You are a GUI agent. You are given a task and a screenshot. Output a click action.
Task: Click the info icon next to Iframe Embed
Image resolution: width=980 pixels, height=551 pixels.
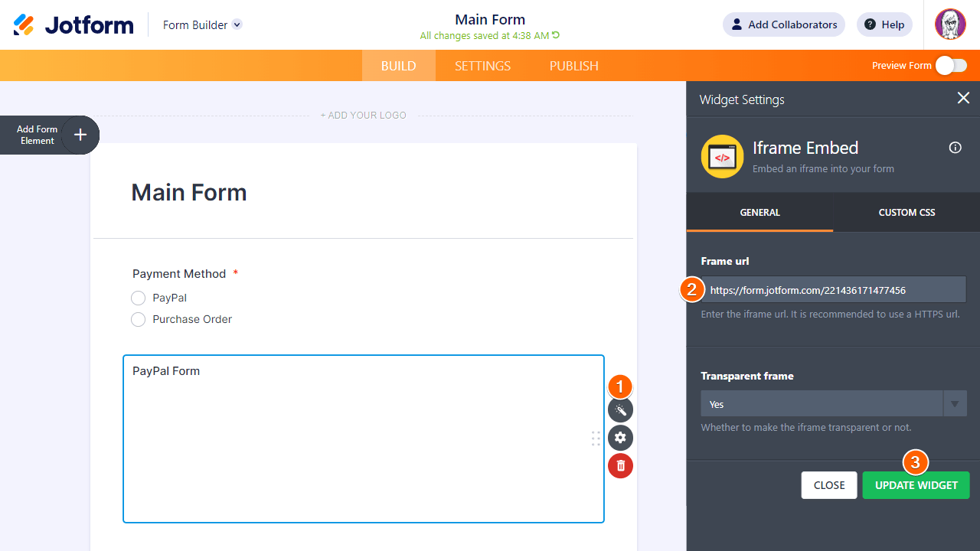[955, 148]
